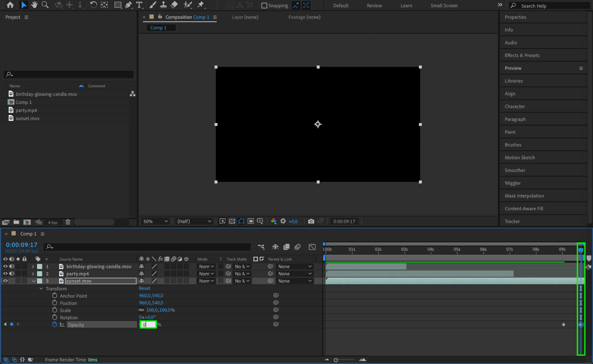Click the Puppet Pin tool
This screenshot has width=593, height=364.
click(x=201, y=5)
